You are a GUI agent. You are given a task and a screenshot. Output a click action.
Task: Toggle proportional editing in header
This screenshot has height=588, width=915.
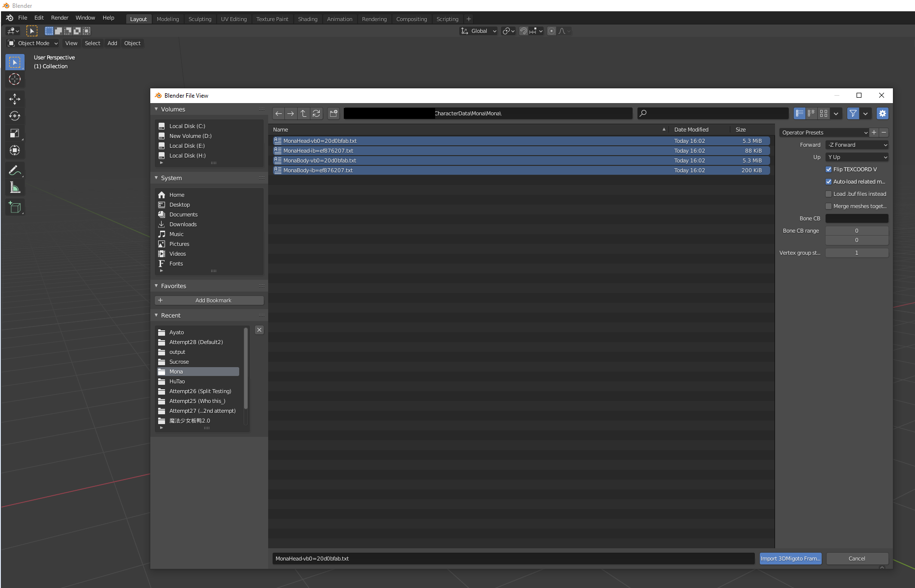552,31
